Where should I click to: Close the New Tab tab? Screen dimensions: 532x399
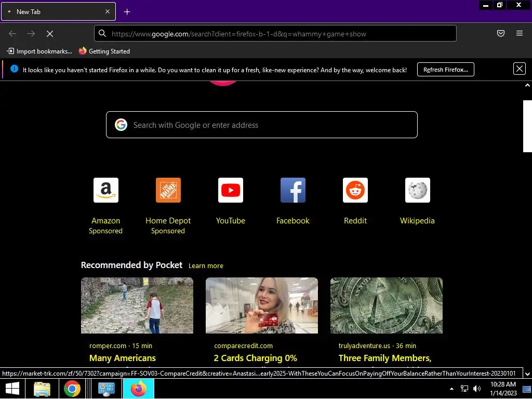point(108,11)
